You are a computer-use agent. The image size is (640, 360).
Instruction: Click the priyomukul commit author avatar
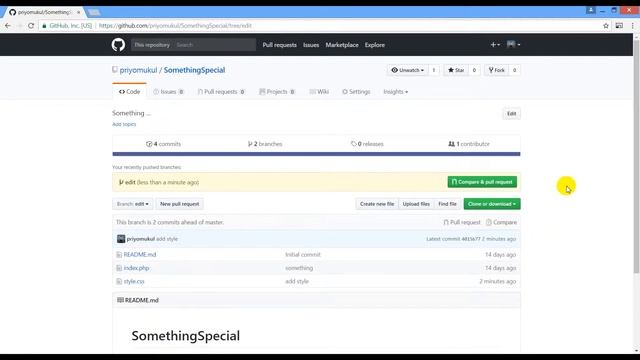click(121, 239)
